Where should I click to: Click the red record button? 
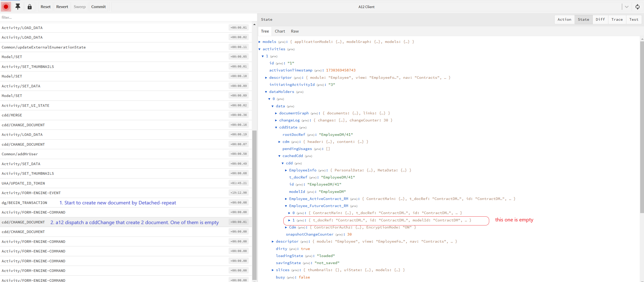[6, 7]
